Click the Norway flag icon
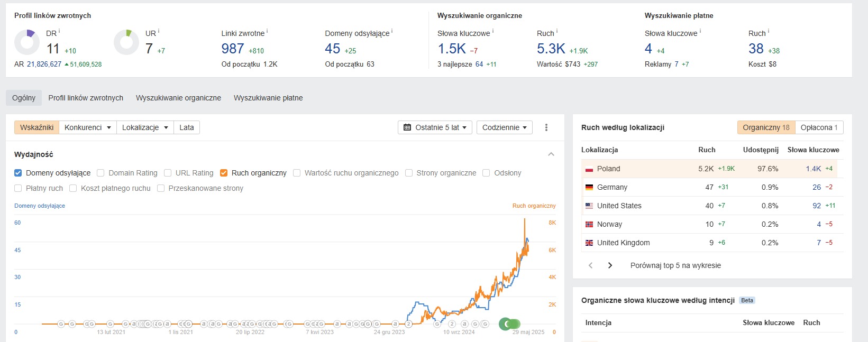868x342 pixels. point(589,225)
